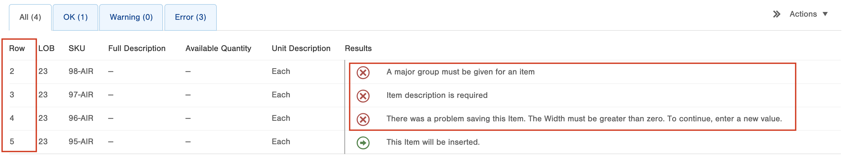Click the 'This Item will be inserted' message
This screenshot has width=868, height=164.
point(433,142)
